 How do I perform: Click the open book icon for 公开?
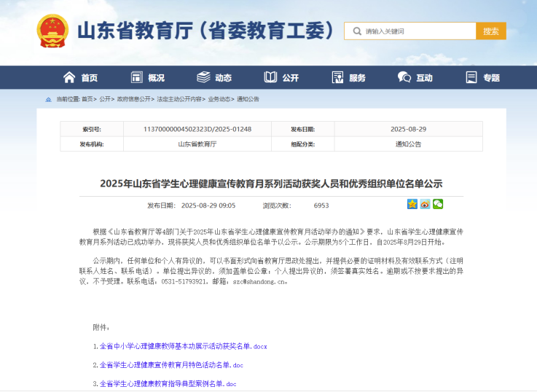(x=270, y=77)
